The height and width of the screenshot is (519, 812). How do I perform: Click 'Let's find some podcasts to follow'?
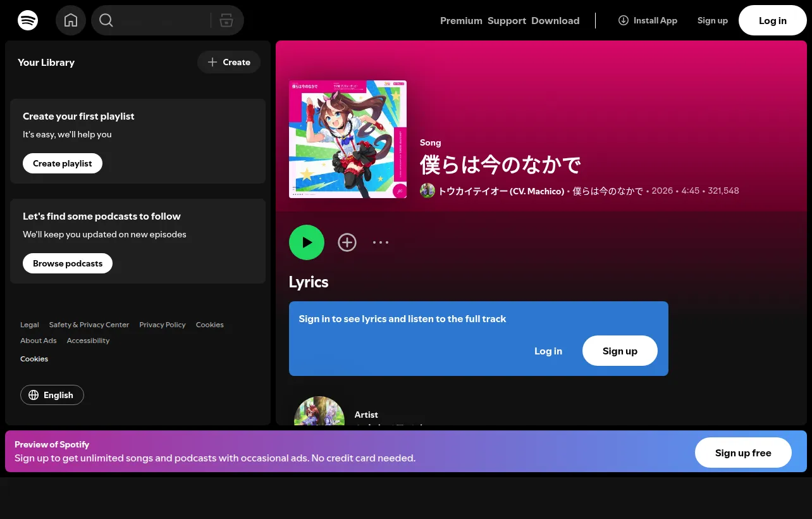tap(102, 216)
